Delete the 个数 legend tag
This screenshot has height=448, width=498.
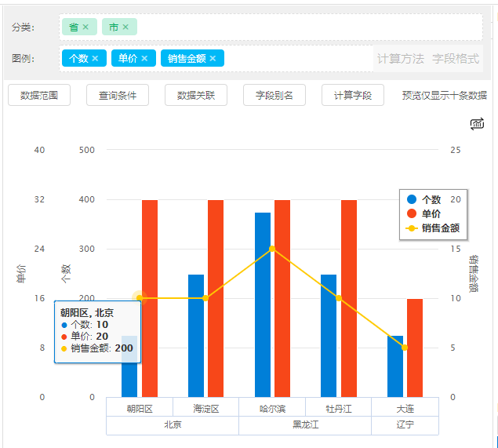[95, 59]
